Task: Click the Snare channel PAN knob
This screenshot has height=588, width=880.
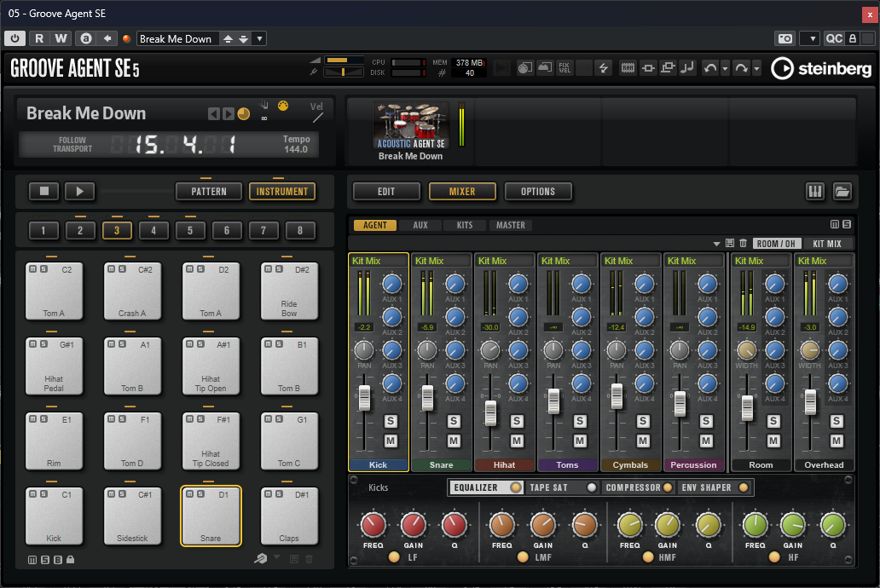Action: click(x=427, y=350)
